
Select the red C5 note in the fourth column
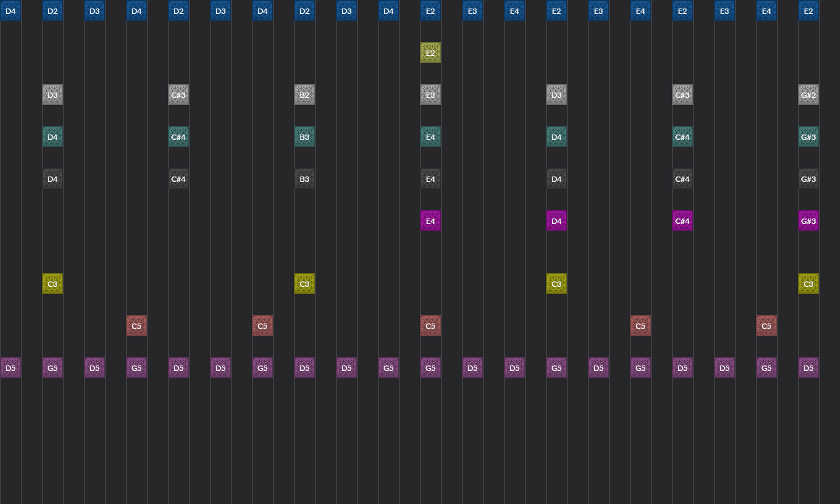click(x=136, y=325)
